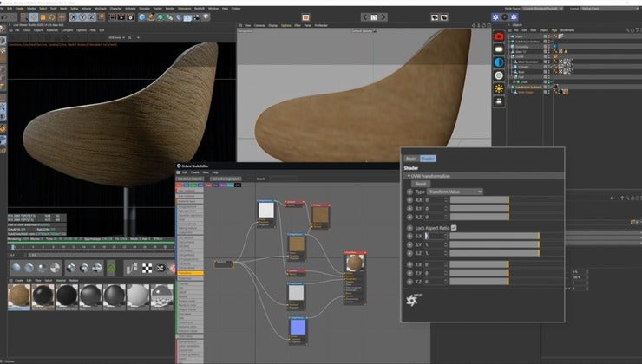Toggle the Y axis lock
The image size is (642, 364).
pyautogui.click(x=82, y=17)
